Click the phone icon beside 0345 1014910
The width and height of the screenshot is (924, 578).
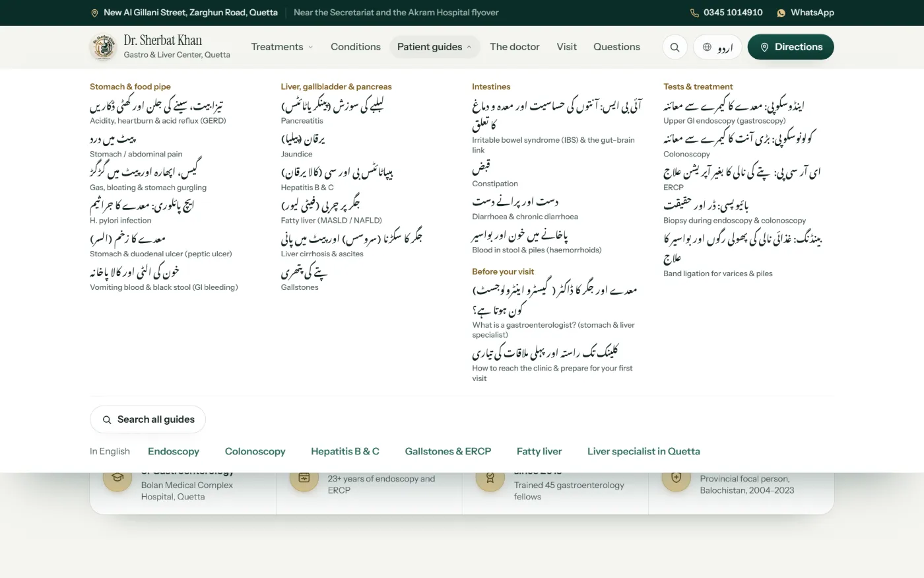pos(694,13)
